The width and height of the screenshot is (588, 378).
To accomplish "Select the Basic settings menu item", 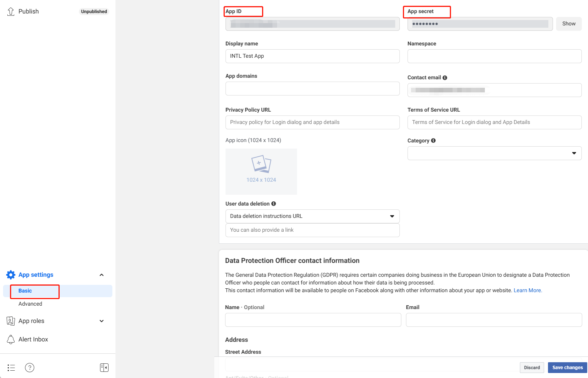I will [x=25, y=291].
